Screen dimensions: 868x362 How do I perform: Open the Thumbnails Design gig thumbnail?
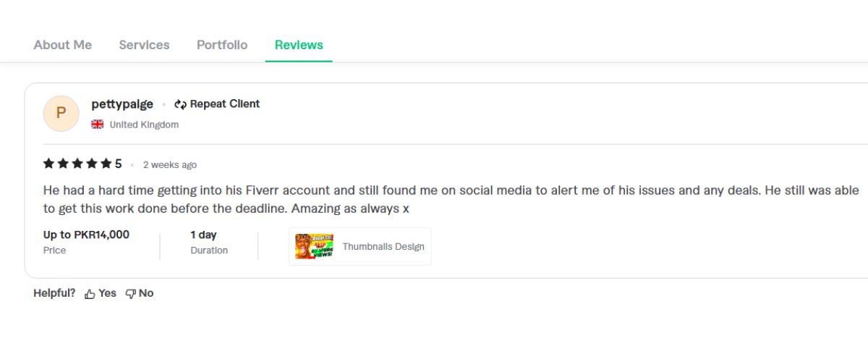point(314,246)
